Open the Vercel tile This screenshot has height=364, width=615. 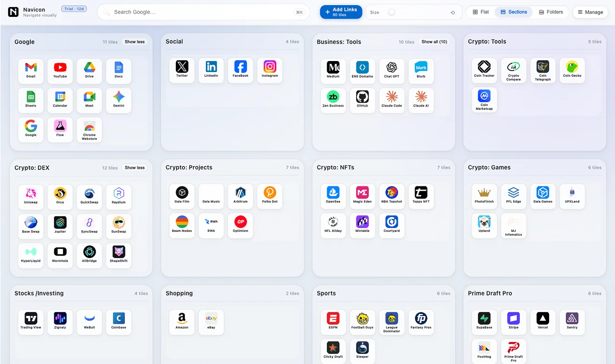click(x=543, y=322)
